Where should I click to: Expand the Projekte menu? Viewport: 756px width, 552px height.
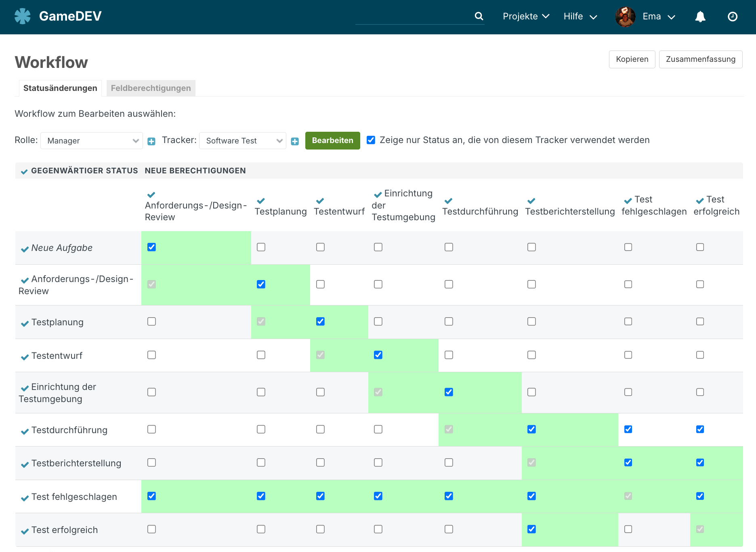click(x=526, y=17)
